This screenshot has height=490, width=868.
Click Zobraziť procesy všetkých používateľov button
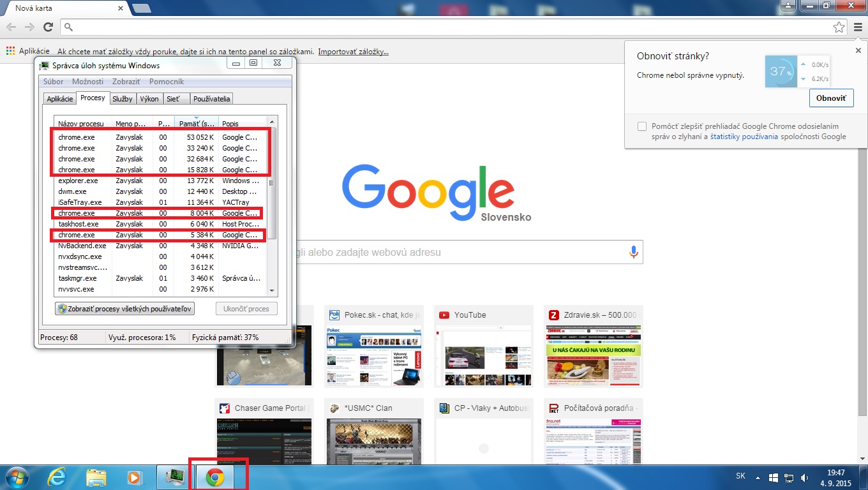pyautogui.click(x=125, y=309)
